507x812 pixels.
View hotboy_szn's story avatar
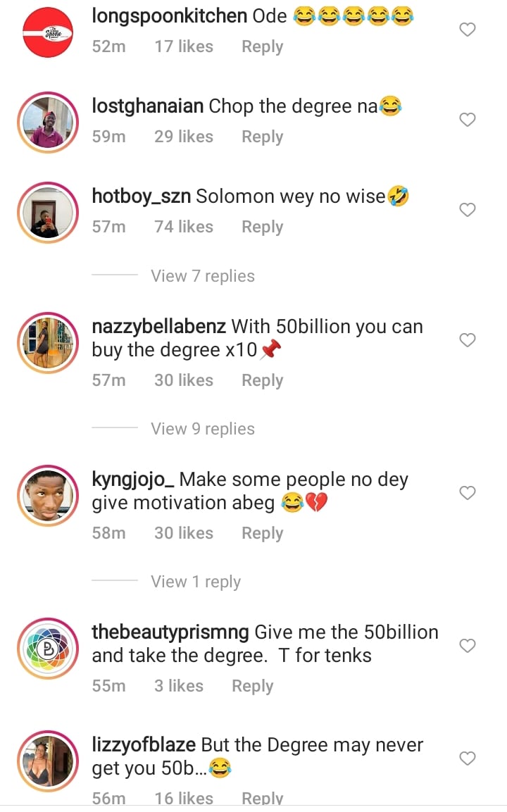(47, 213)
